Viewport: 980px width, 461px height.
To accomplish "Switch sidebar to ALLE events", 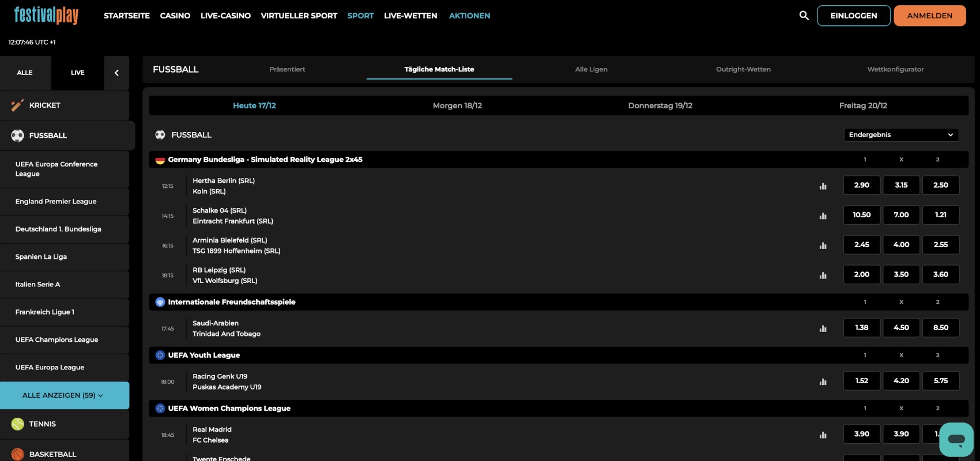I will coord(25,73).
